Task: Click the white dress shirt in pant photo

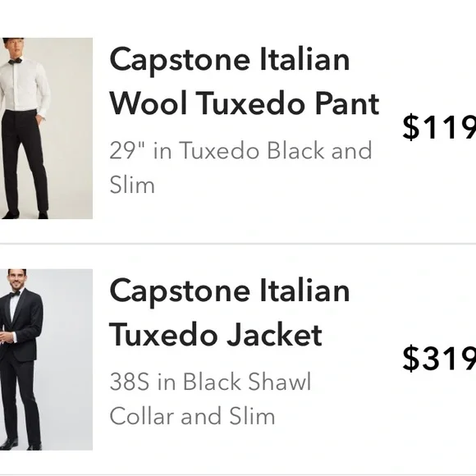Action: pos(25,86)
